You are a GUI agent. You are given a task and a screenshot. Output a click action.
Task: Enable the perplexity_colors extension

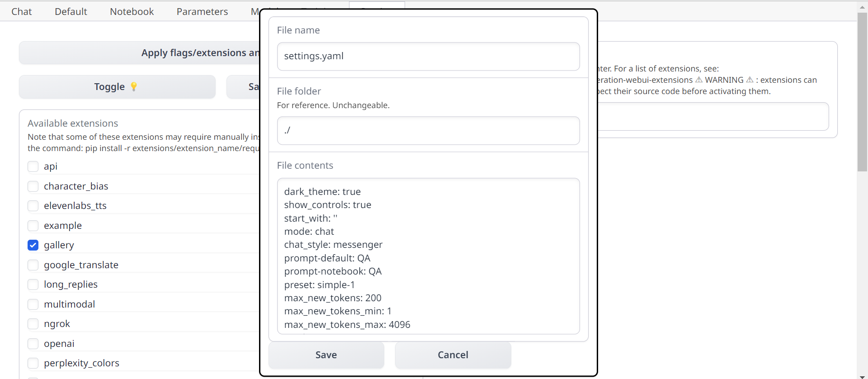[x=33, y=363]
